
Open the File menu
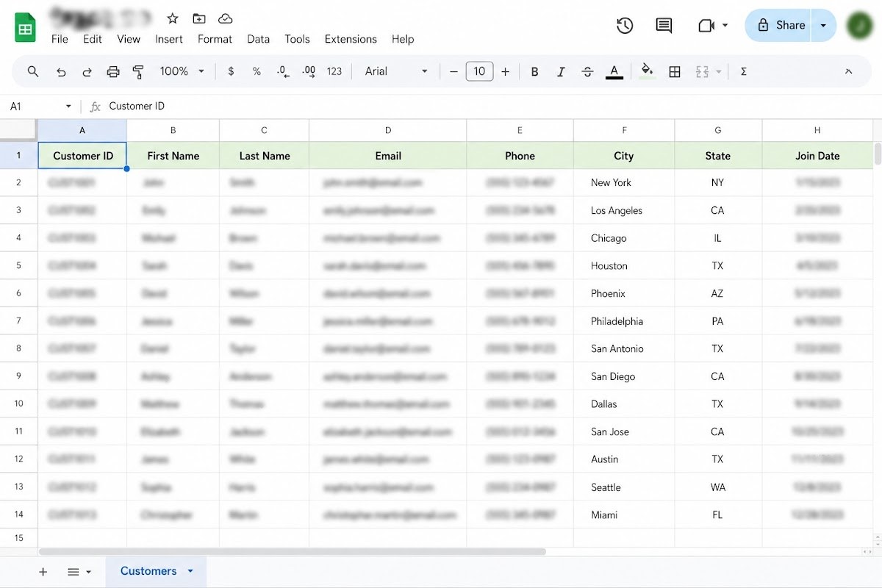(60, 39)
